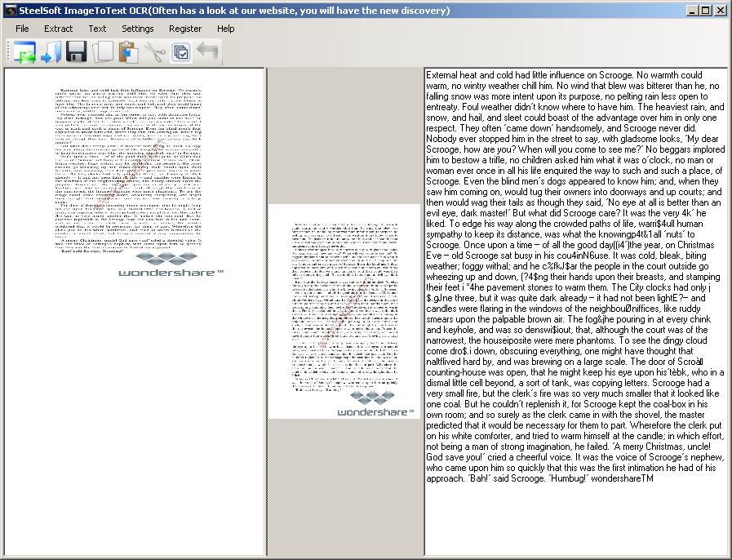Viewport: 732px width, 560px height.
Task: Open the Extract menu
Action: [x=59, y=29]
